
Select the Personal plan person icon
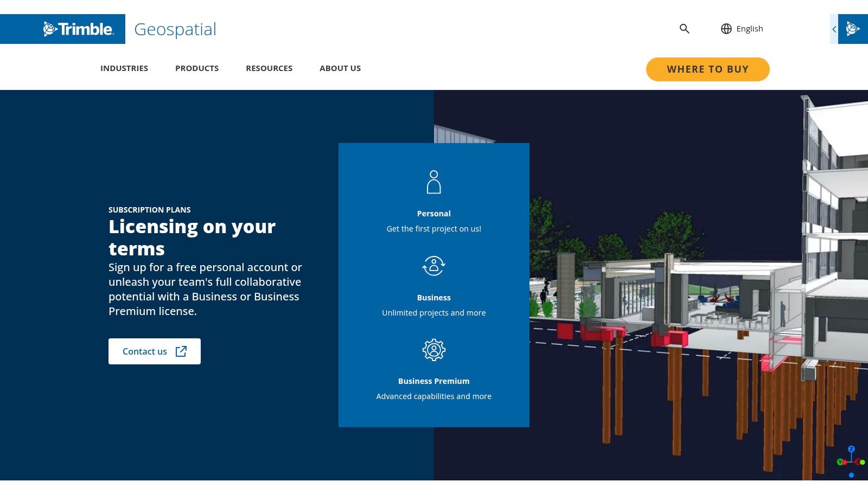click(x=433, y=181)
